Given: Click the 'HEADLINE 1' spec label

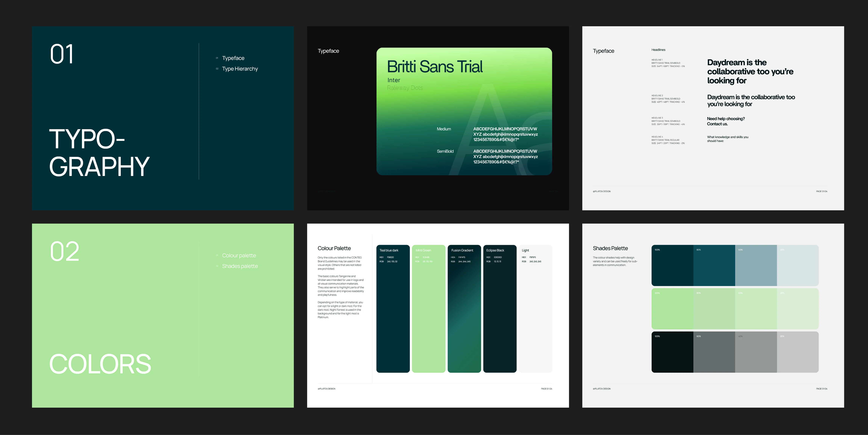Looking at the screenshot, I should coord(657,60).
